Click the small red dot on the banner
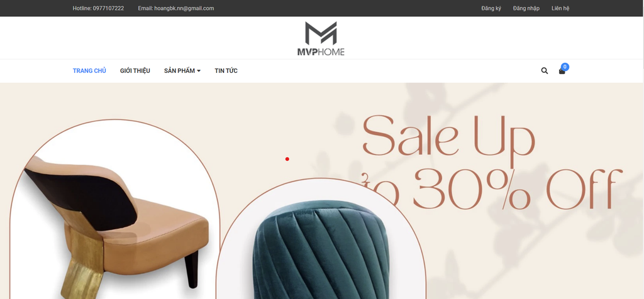This screenshot has height=299, width=644. click(x=287, y=159)
